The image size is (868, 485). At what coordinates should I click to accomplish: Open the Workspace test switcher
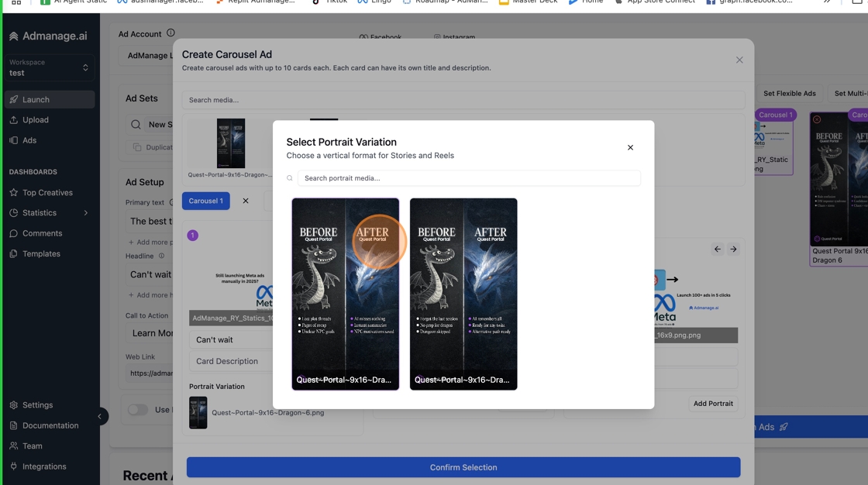[50, 67]
